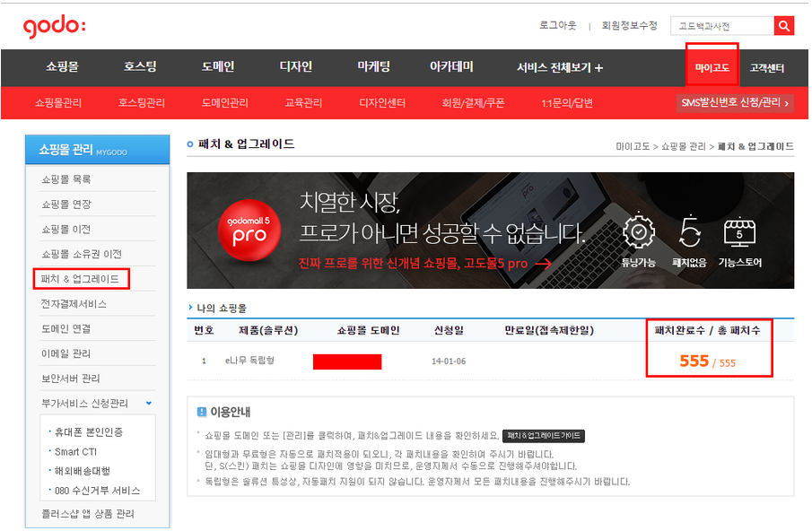Click the godo: logo
The image size is (812, 531).
pos(55,27)
